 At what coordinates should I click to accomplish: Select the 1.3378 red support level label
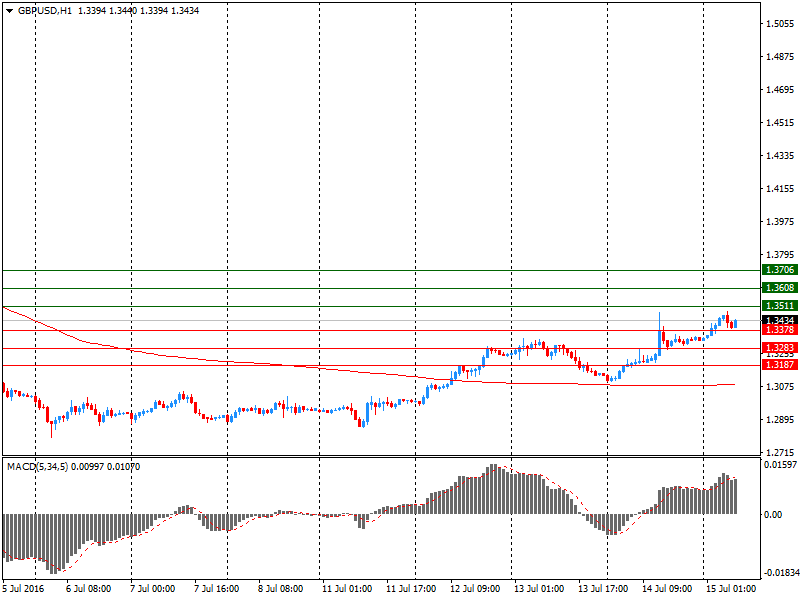tap(780, 330)
